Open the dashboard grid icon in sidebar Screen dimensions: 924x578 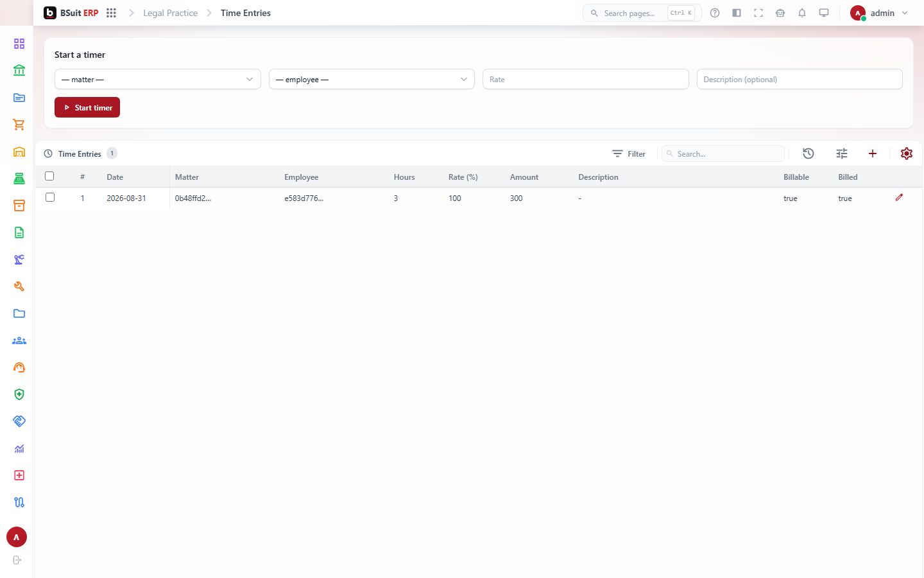pyautogui.click(x=19, y=44)
